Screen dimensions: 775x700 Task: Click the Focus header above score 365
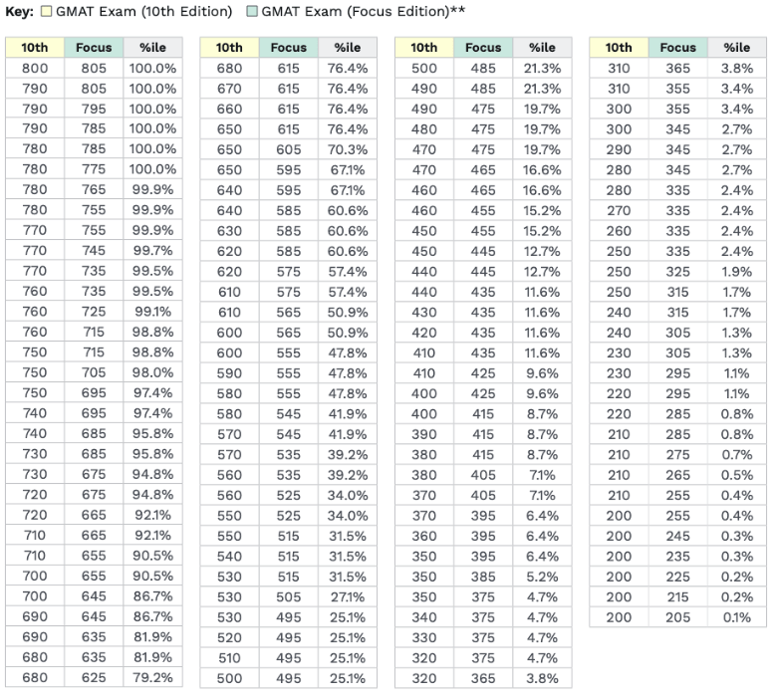(678, 47)
